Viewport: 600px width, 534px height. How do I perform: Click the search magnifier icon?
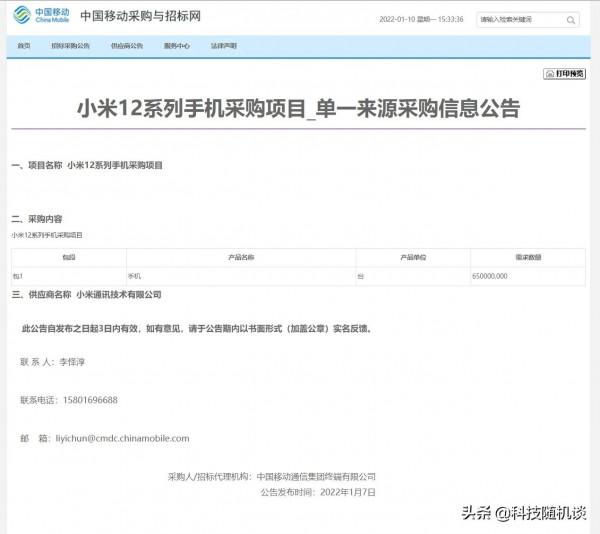[x=571, y=20]
